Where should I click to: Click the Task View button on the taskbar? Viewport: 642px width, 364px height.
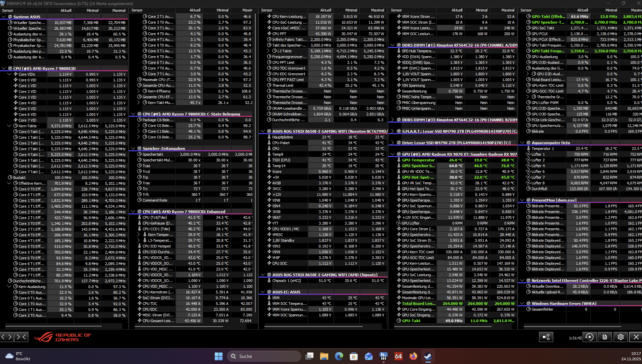309,356
